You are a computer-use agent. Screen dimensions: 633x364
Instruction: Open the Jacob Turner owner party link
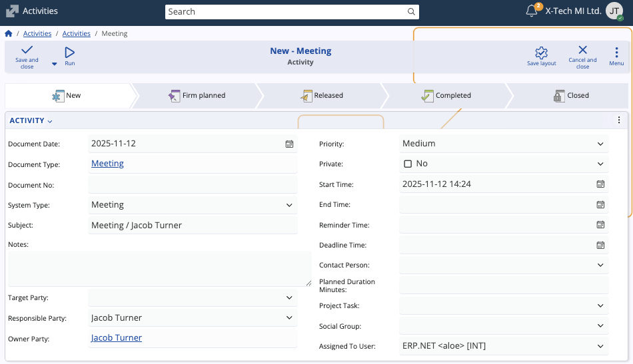pyautogui.click(x=117, y=338)
